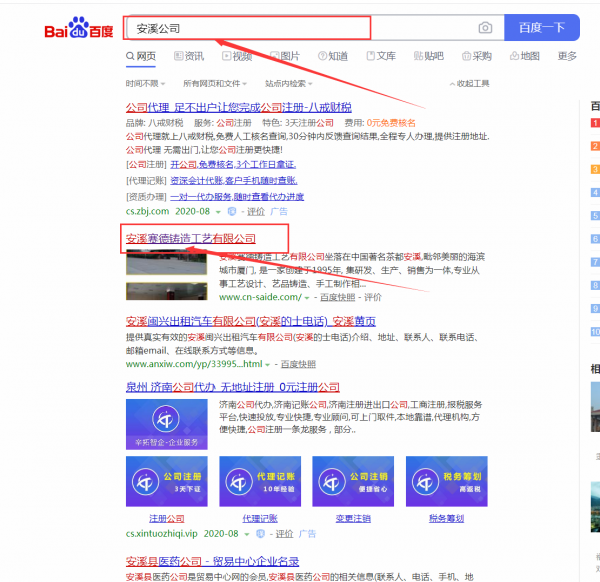Click the Baidu logo
Viewport: 600px width, 582px height.
tap(79, 29)
